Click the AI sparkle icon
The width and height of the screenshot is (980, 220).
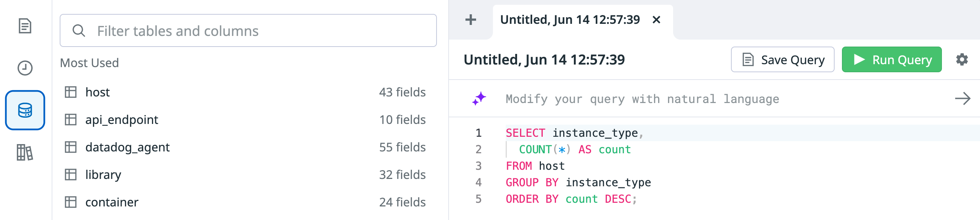pyautogui.click(x=479, y=99)
